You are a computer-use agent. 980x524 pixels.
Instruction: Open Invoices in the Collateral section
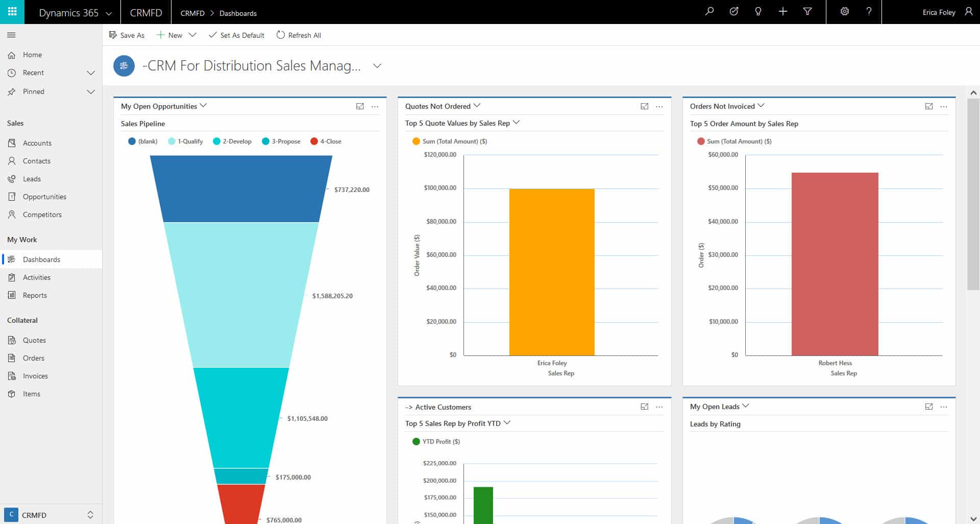pyautogui.click(x=35, y=376)
